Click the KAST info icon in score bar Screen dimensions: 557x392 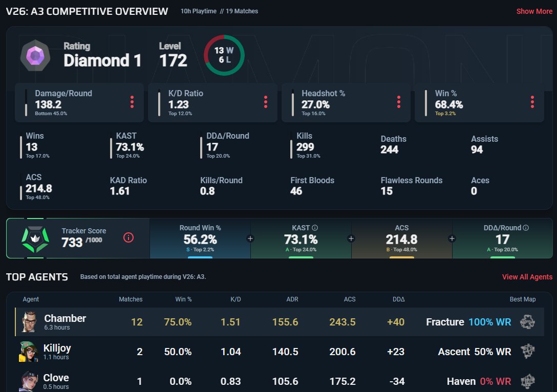315,228
